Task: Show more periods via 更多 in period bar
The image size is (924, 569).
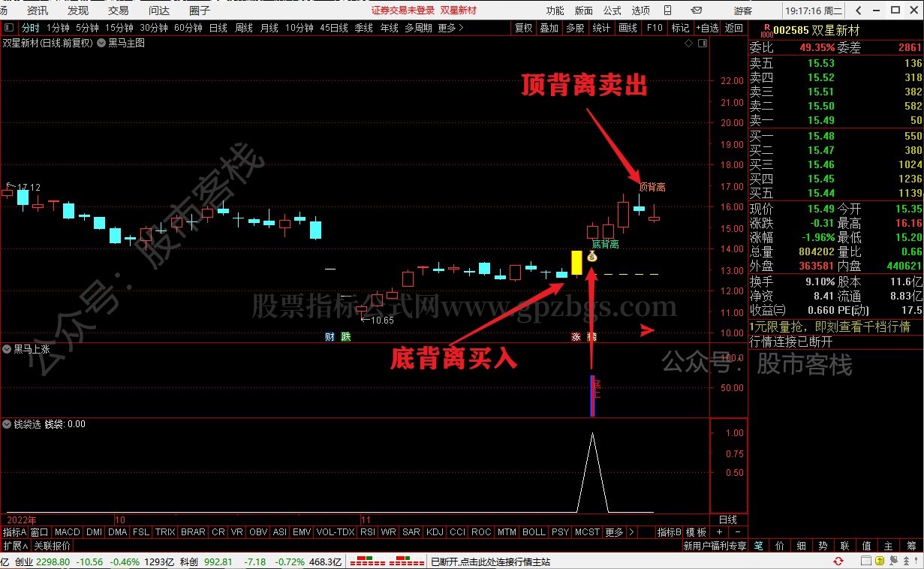Action: tap(450, 28)
